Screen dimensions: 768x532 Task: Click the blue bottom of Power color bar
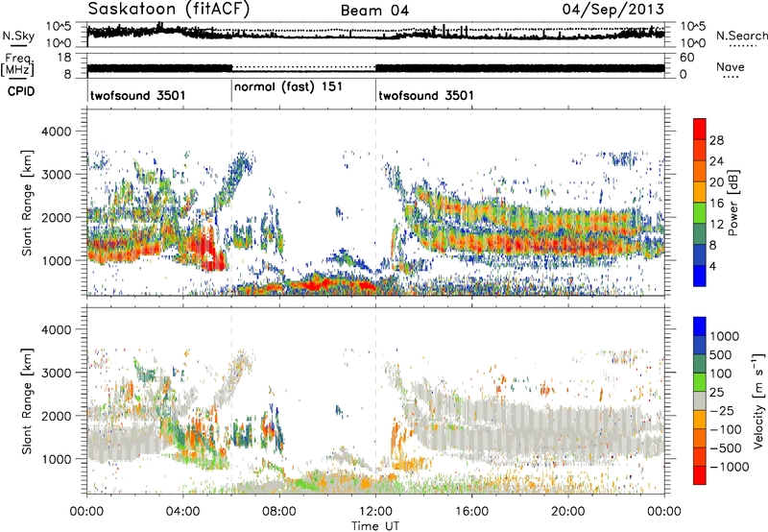(700, 277)
